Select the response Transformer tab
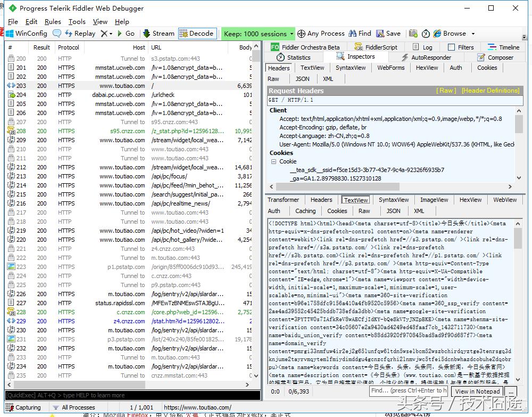 point(284,200)
